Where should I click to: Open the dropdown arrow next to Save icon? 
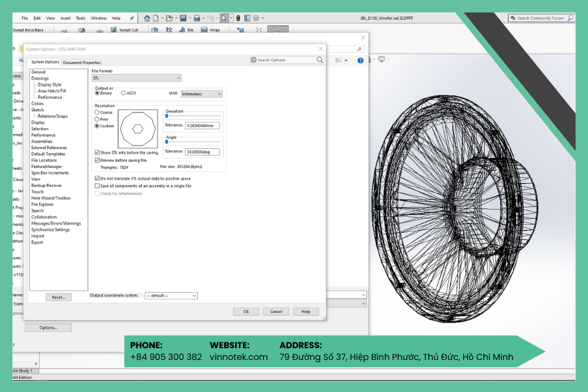point(189,18)
